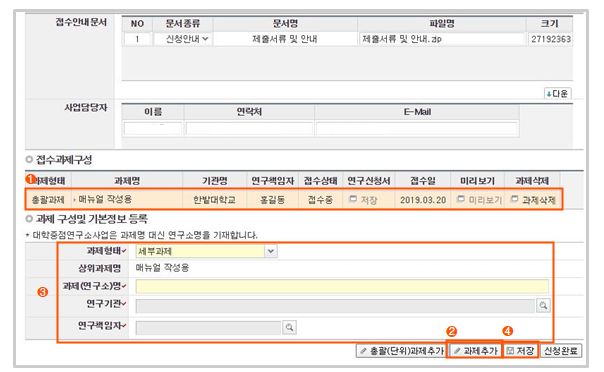
Task: Click the search icon next to 연구기관 field
Action: (x=543, y=306)
